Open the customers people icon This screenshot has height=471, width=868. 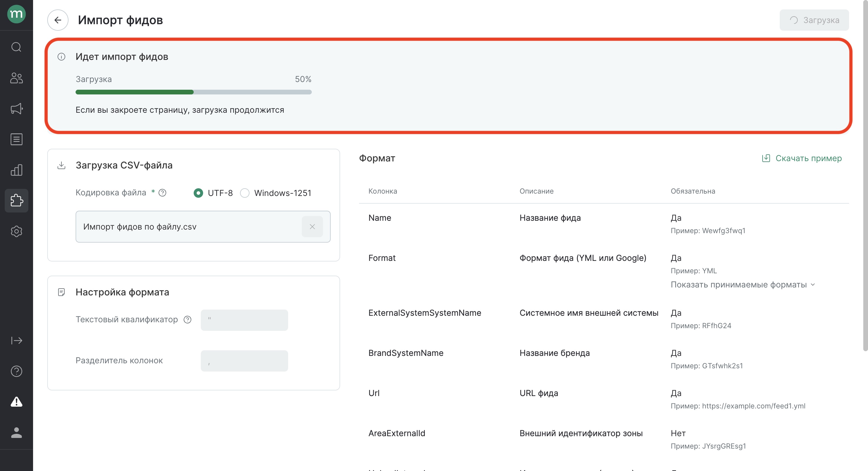coord(16,78)
